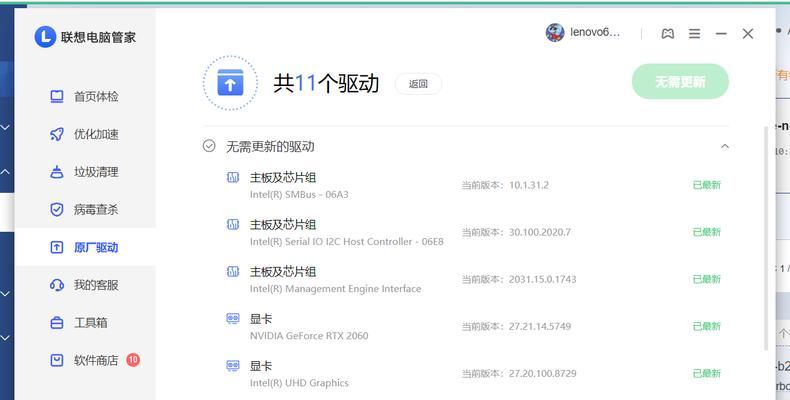Viewport: 790px width, 400px height.
Task: Click the 优化加速 rocket icon
Action: (x=57, y=135)
